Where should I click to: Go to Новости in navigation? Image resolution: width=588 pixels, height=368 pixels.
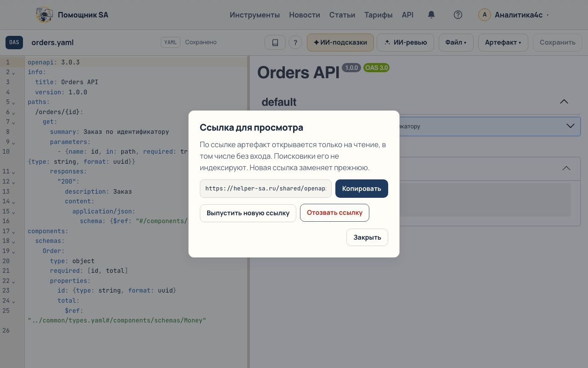[x=305, y=15]
